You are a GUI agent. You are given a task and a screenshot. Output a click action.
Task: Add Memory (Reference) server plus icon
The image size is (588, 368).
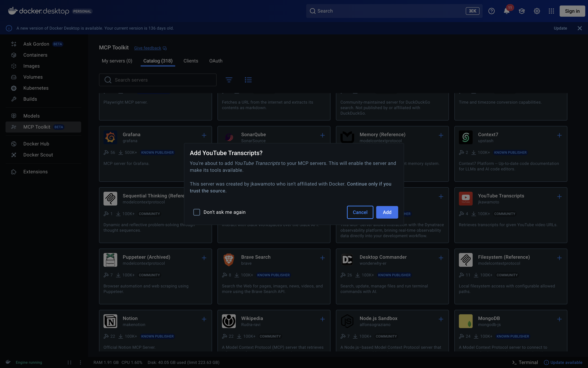(441, 135)
